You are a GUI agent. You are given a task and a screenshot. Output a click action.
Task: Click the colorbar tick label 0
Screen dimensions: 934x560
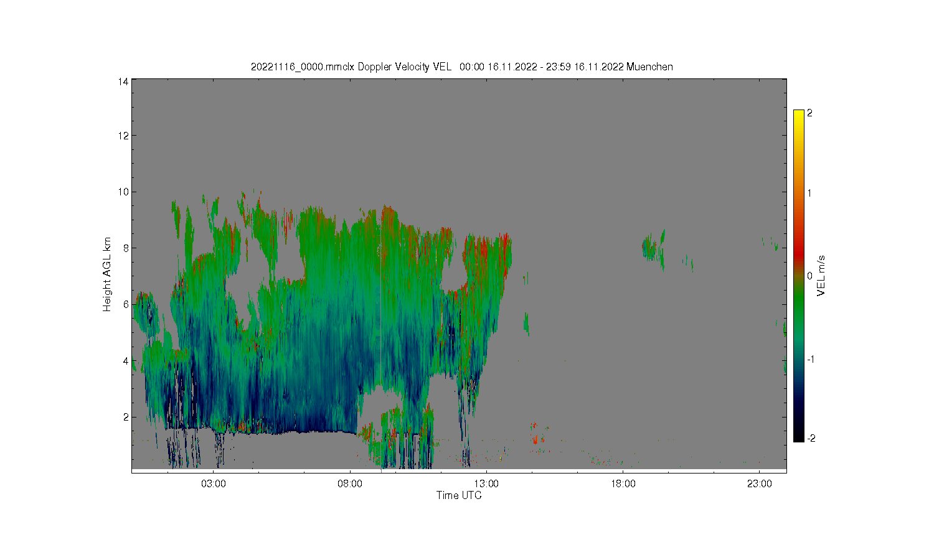click(809, 276)
